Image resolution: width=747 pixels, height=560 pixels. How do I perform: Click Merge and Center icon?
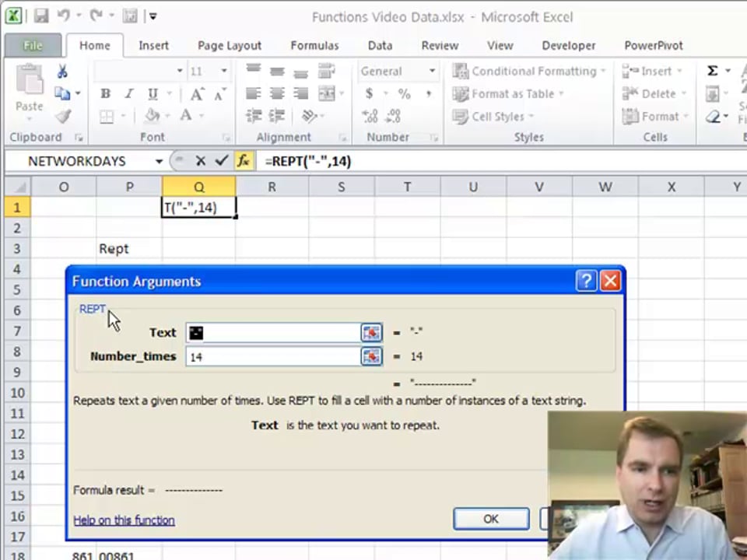click(x=327, y=93)
